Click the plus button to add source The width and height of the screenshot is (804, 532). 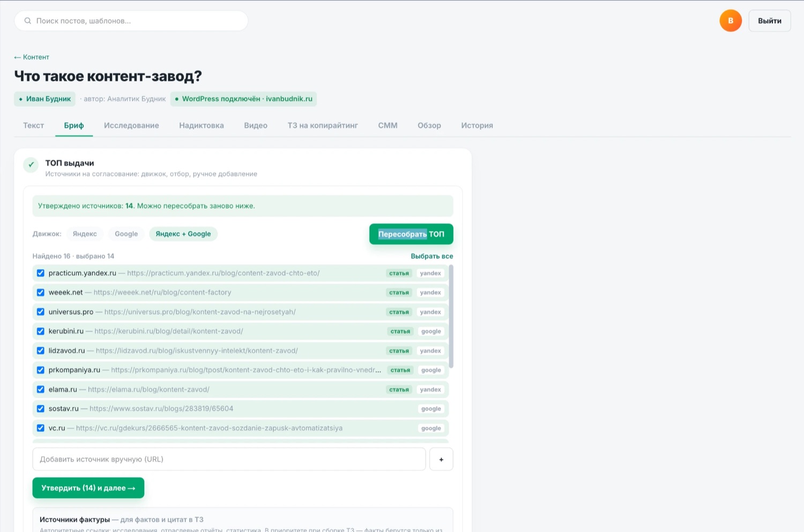coord(441,459)
